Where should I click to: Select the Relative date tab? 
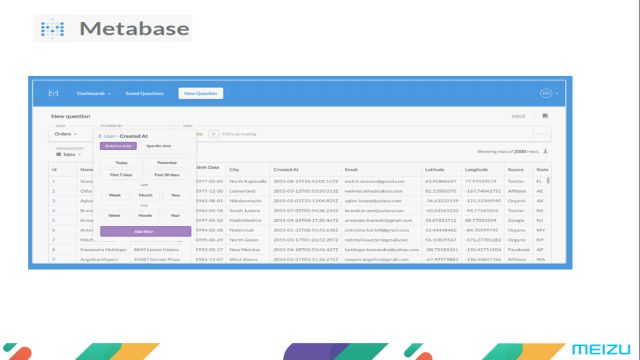pyautogui.click(x=118, y=146)
